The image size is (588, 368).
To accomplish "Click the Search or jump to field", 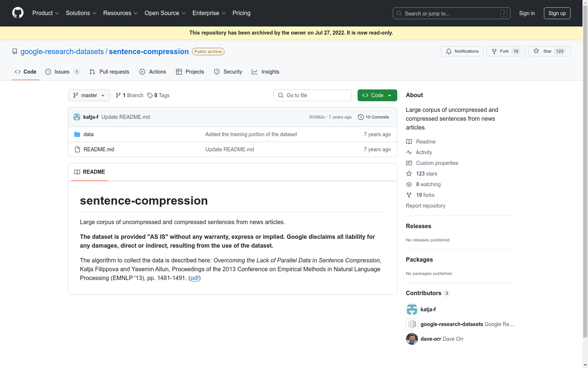I will [x=452, y=13].
